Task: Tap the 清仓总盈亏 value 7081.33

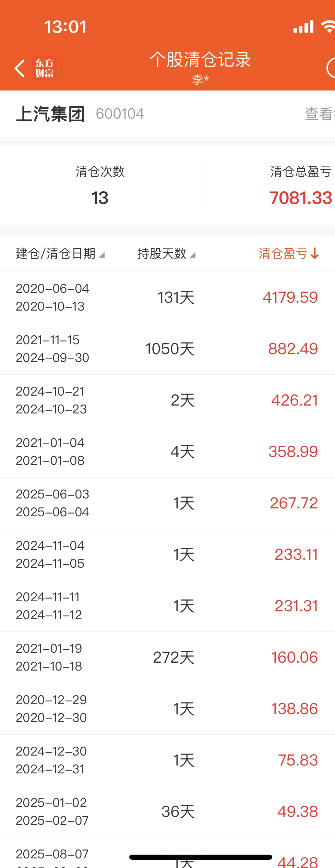Action: 300,198
